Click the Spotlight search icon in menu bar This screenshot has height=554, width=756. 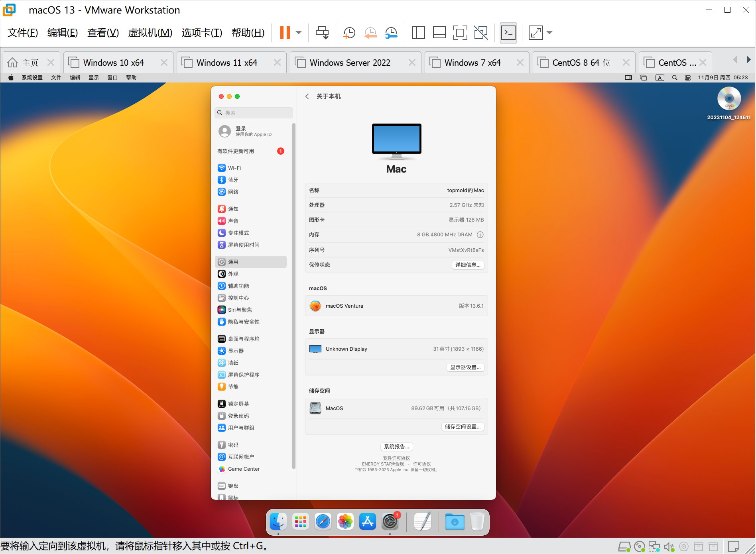675,77
